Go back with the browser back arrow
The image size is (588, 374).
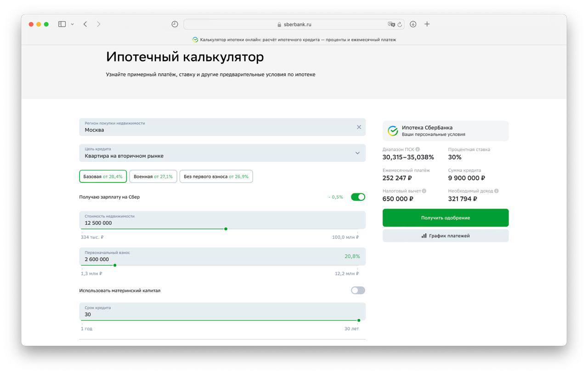tap(85, 24)
